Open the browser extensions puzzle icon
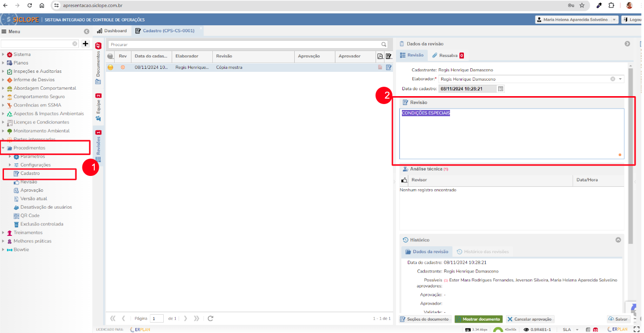 (612, 5)
